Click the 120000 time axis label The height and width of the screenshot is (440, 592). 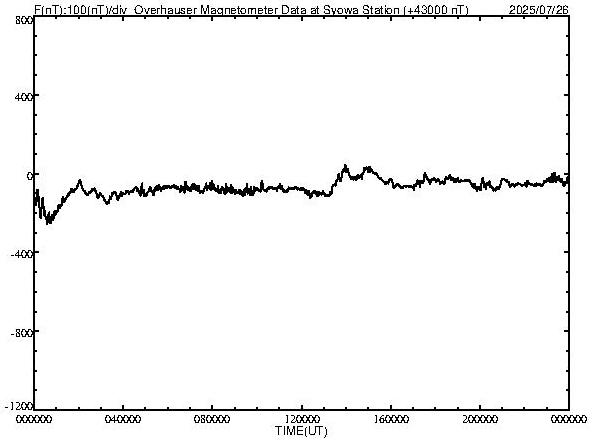point(302,419)
